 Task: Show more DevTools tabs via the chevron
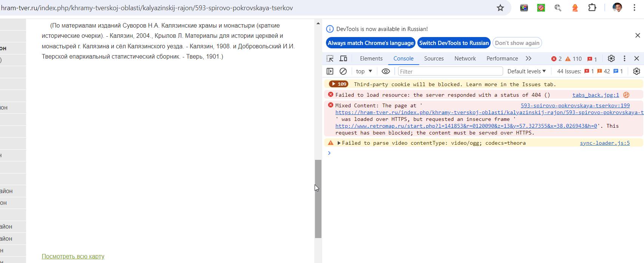(x=528, y=59)
